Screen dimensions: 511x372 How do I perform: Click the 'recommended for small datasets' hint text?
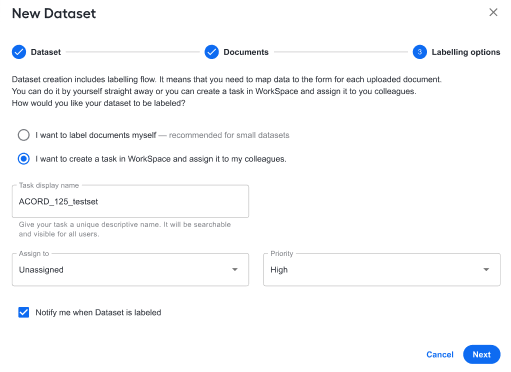pos(229,135)
